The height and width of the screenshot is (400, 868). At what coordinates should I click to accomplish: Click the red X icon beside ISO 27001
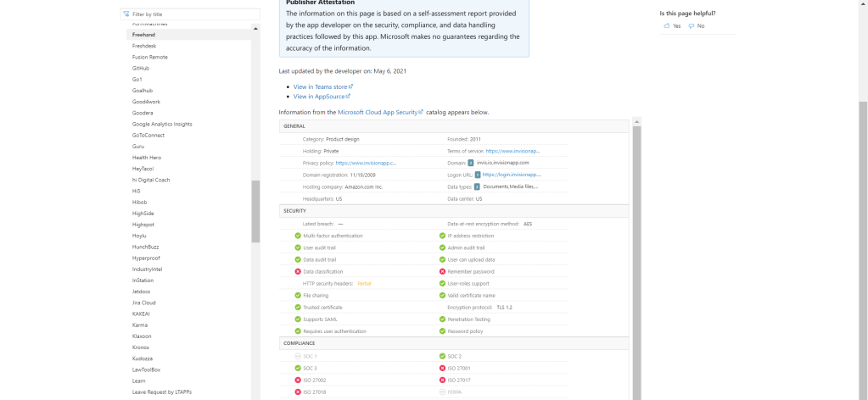pyautogui.click(x=442, y=368)
